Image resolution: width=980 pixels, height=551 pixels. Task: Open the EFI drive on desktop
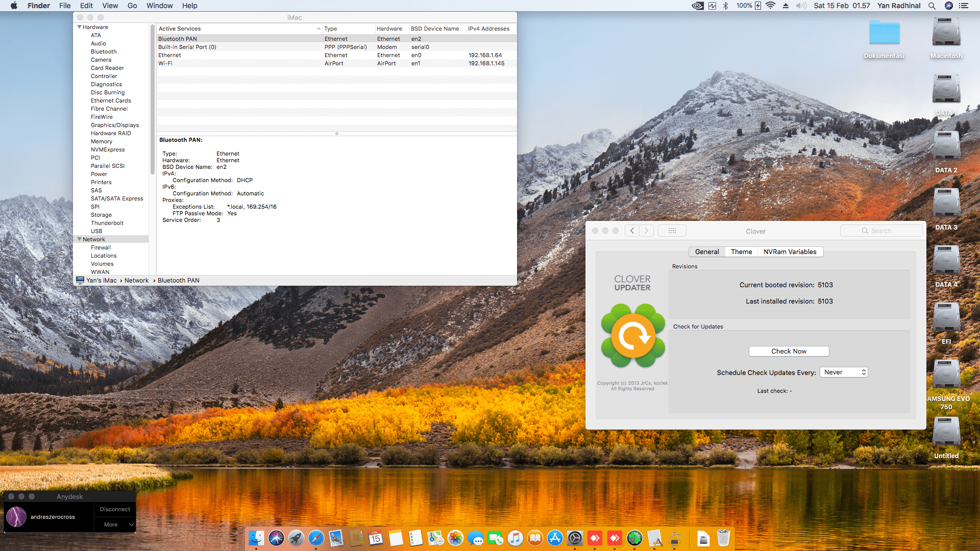(x=946, y=319)
